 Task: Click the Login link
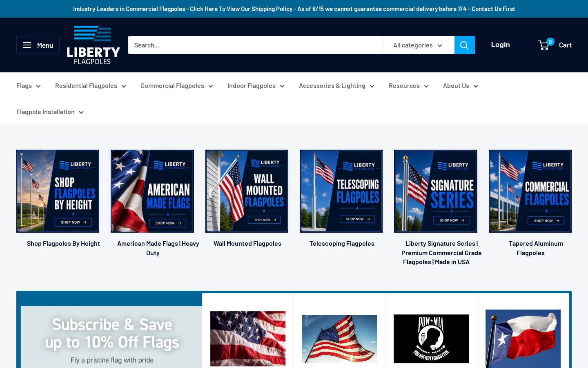[x=500, y=45]
